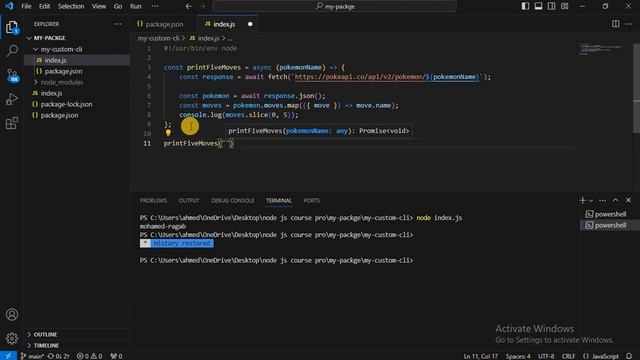Switch to the OUTPUT panel tab
Viewport: 640px width, 360px height.
coord(189,200)
